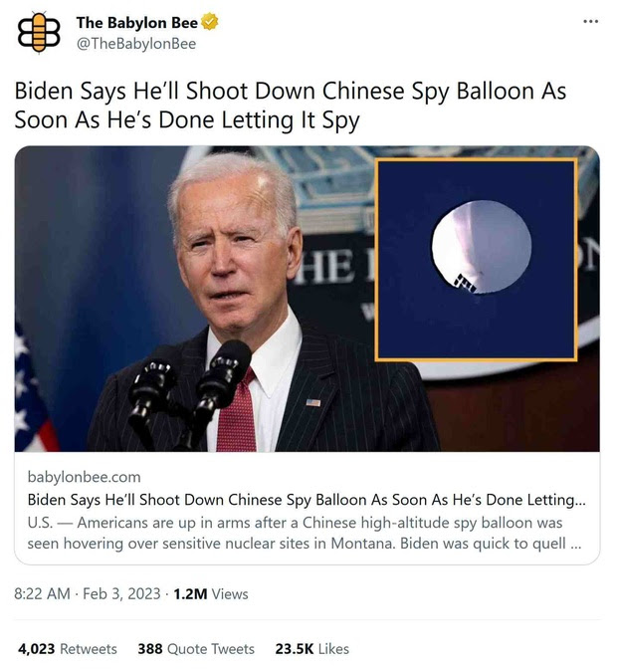617x672 pixels.
Task: Click the 8:22 AM timestamp
Action: [42, 594]
